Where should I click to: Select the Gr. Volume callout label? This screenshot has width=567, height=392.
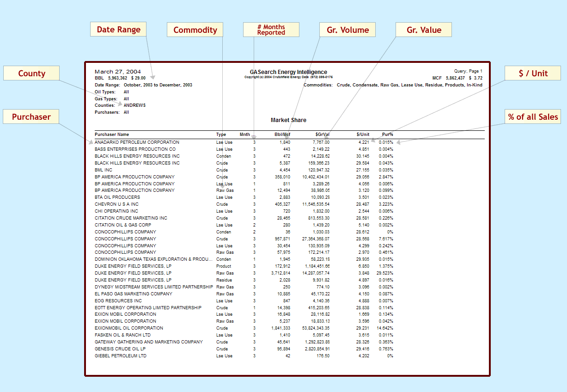point(348,30)
